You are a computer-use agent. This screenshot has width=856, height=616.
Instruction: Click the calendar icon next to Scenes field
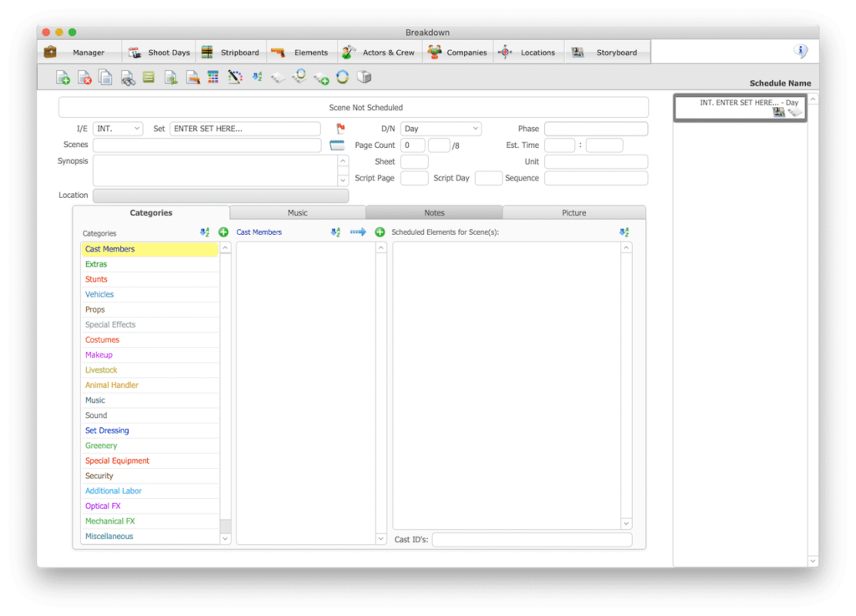[337, 145]
